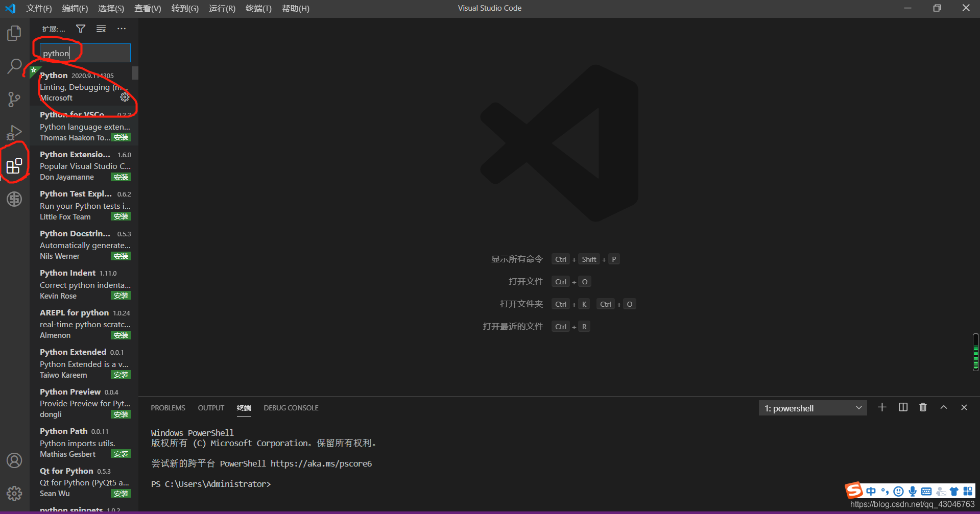Image resolution: width=980 pixels, height=514 pixels.
Task: Open the 转到(G) menu
Action: point(185,8)
